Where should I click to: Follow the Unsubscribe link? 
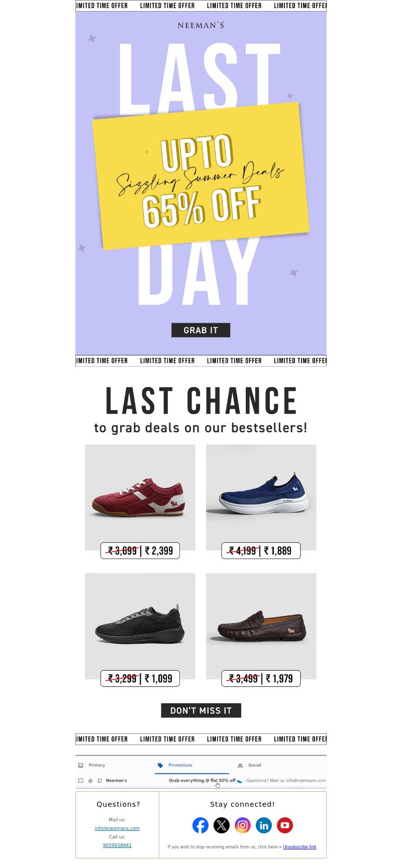299,847
